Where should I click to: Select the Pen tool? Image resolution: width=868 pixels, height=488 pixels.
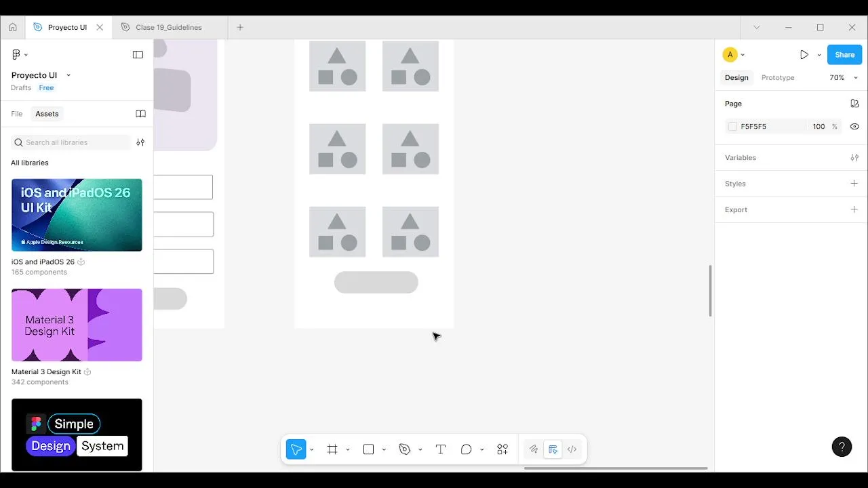(405, 449)
